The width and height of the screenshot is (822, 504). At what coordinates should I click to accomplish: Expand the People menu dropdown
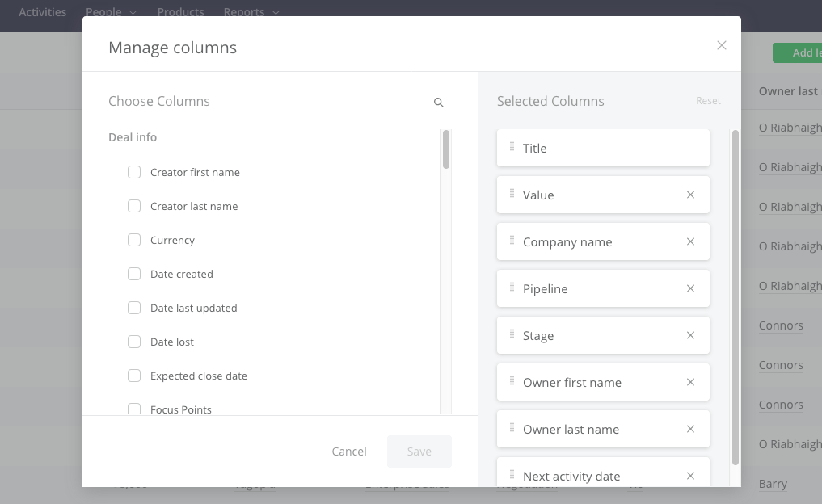(111, 12)
